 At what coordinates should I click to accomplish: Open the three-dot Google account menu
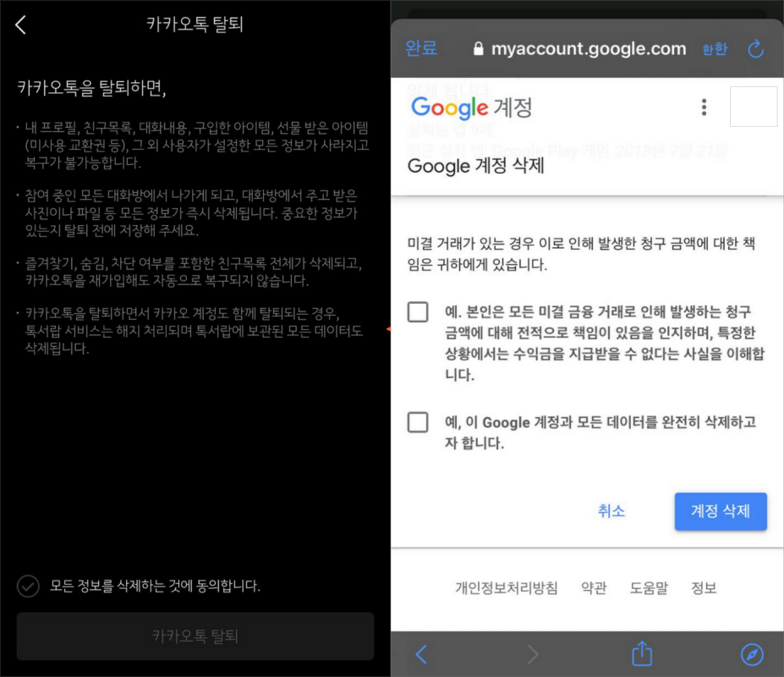click(x=704, y=107)
